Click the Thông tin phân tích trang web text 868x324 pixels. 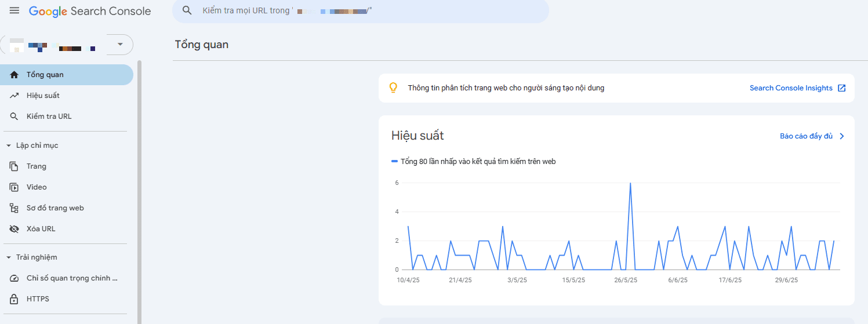(506, 88)
